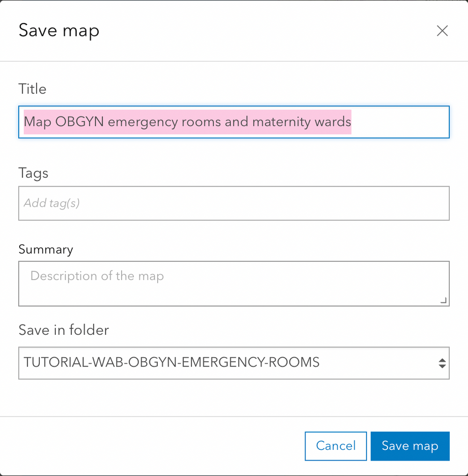Viewport: 468px width, 476px height.
Task: Click the Save map dialog heading
Action: pyautogui.click(x=59, y=30)
